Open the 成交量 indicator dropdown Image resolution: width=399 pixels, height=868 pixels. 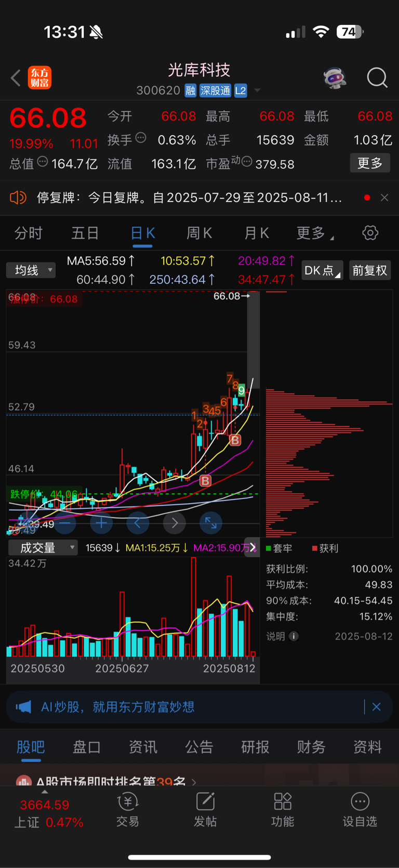click(43, 547)
